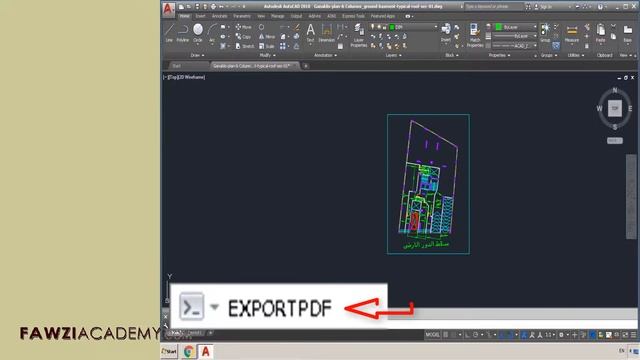Select the Line tool
Image resolution: width=640 pixels, height=360 pixels.
pos(169,33)
